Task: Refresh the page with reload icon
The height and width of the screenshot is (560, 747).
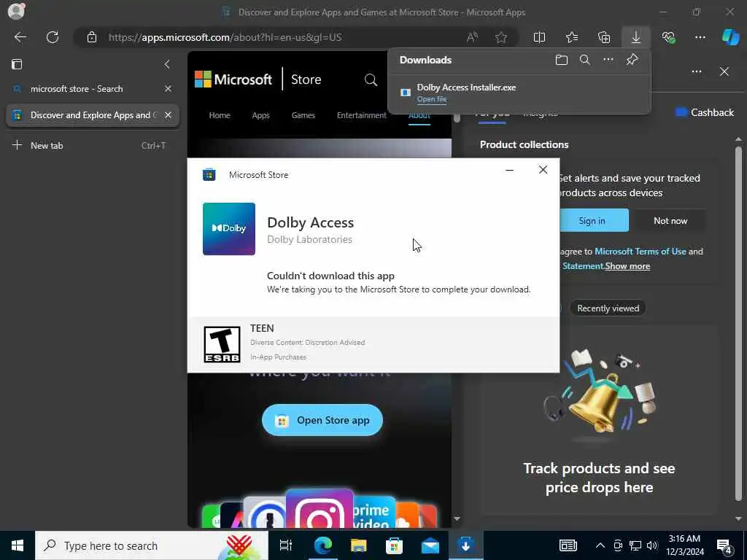Action: coord(53,37)
